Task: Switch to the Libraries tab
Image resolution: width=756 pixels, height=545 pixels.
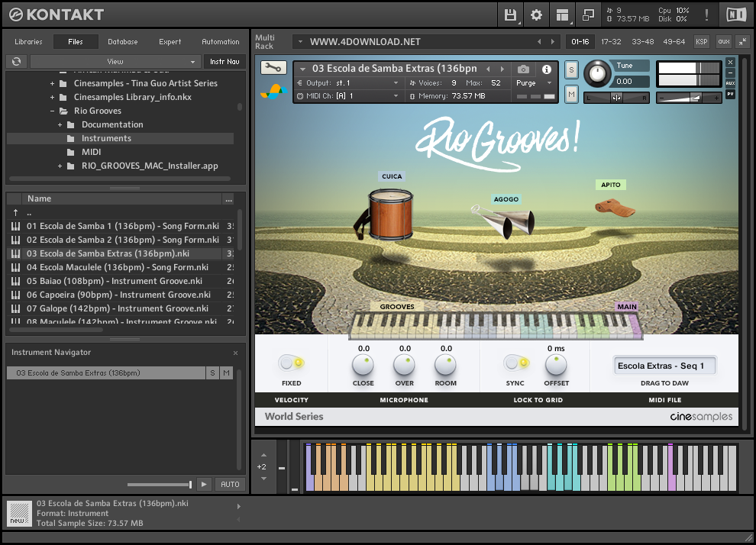Action: click(x=28, y=42)
